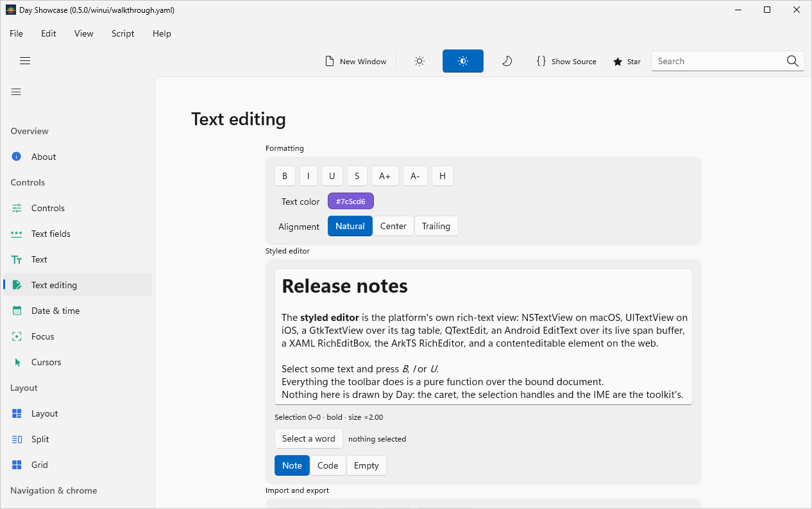Toggle bold with the B button
This screenshot has height=509, width=812.
pyautogui.click(x=285, y=176)
